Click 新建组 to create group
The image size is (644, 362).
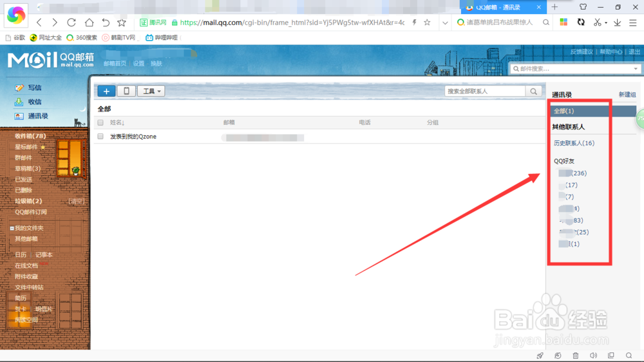coord(627,95)
